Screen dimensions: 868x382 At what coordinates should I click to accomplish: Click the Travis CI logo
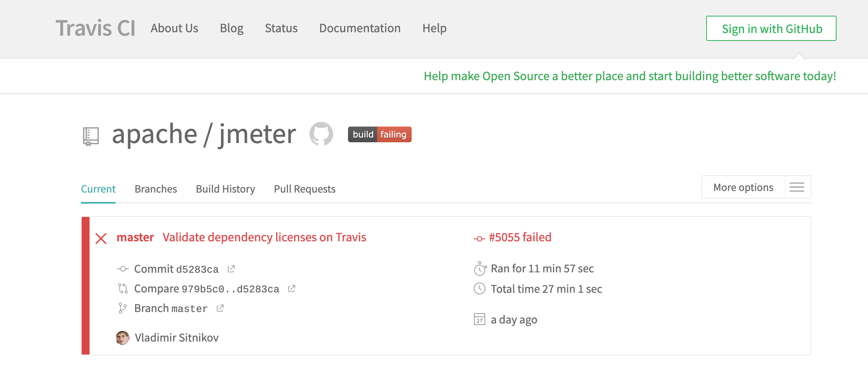95,28
